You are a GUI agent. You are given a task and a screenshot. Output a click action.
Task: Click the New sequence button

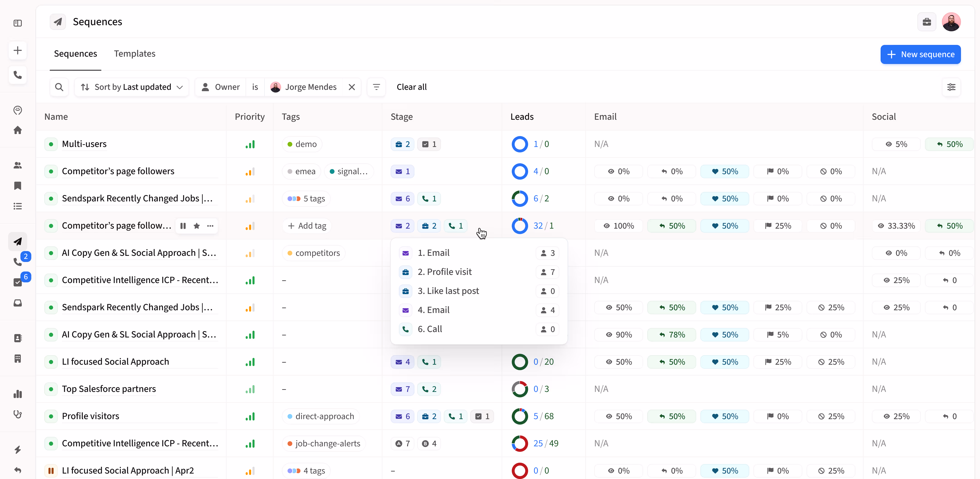920,54
